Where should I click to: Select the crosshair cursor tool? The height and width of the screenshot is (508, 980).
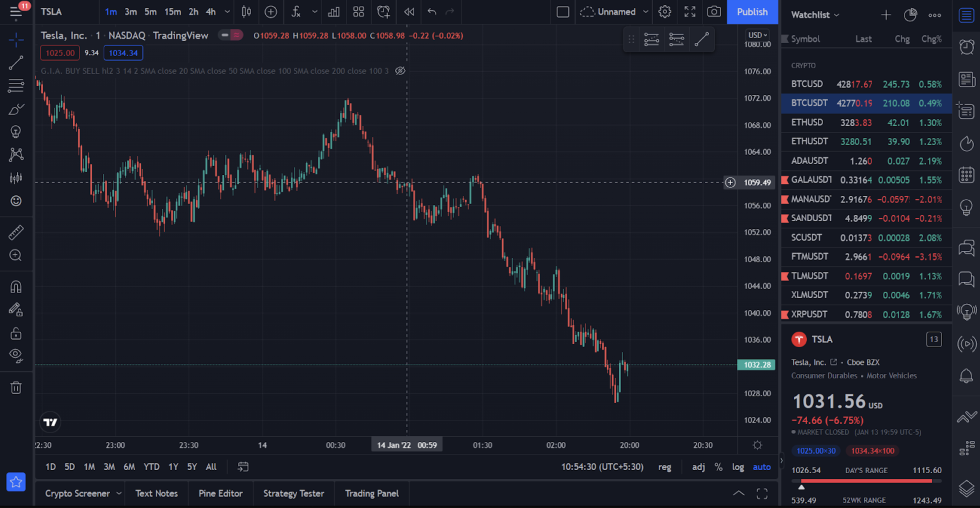(16, 40)
